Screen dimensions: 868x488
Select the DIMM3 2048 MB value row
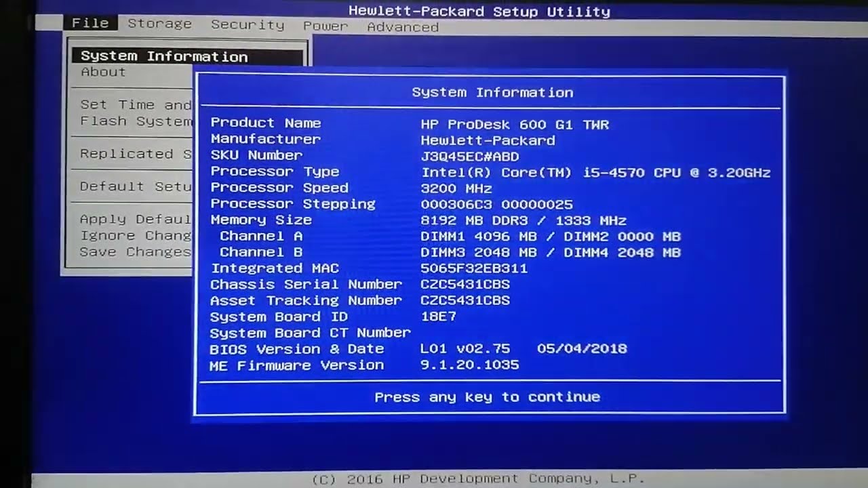click(x=551, y=253)
